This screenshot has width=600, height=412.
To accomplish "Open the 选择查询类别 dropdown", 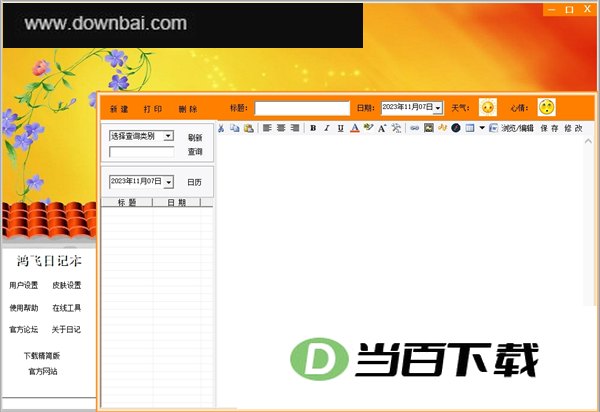I will click(x=168, y=136).
